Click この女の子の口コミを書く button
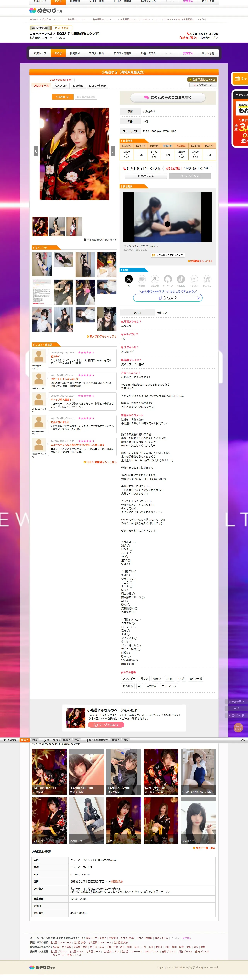 point(168,98)
